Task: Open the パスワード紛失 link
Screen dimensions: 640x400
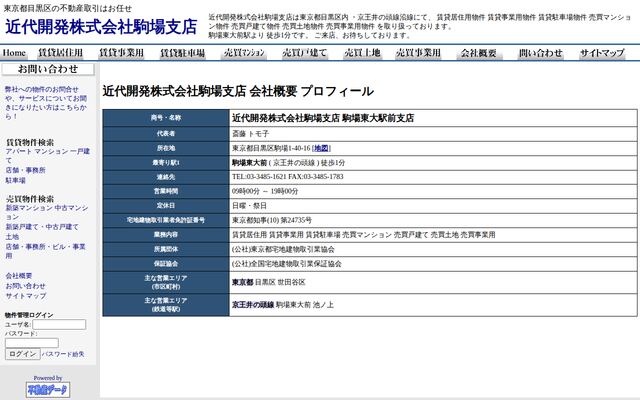Action: 63,354
